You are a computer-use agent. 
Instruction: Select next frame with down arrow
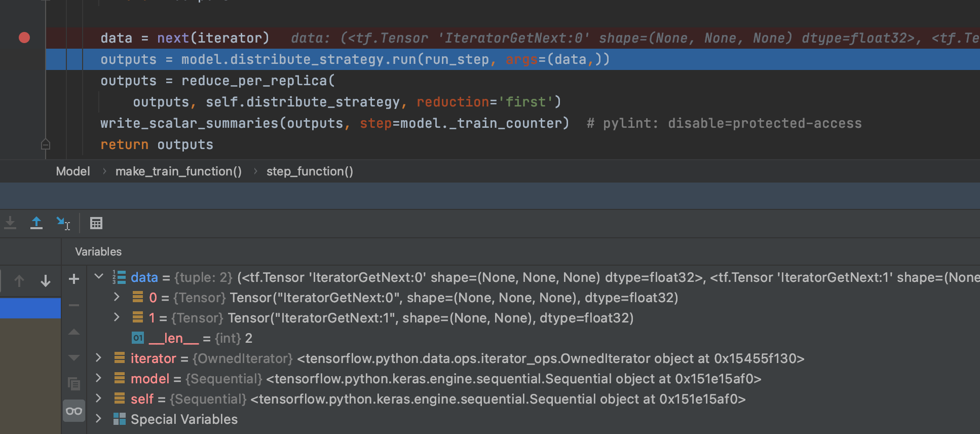tap(46, 281)
